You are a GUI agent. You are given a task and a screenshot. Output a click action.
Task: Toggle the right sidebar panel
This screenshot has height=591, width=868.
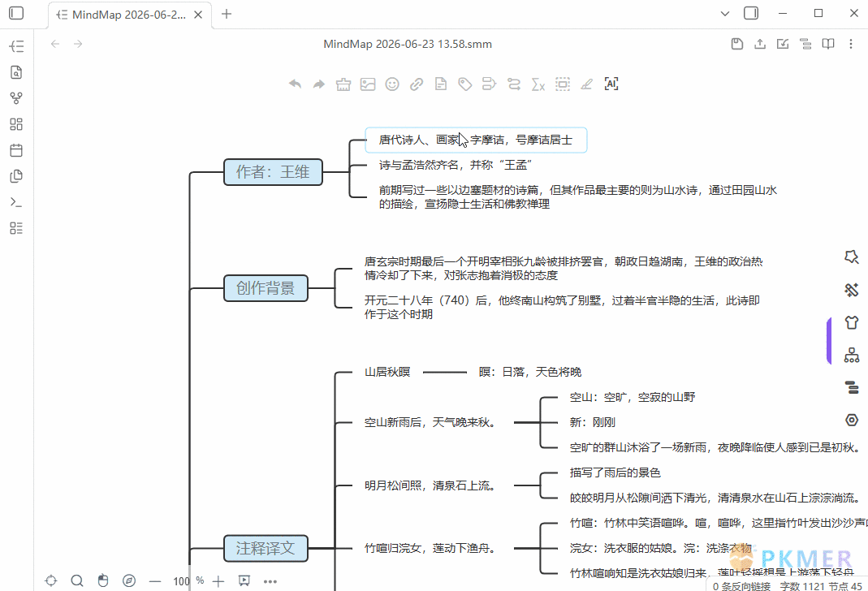click(x=751, y=13)
